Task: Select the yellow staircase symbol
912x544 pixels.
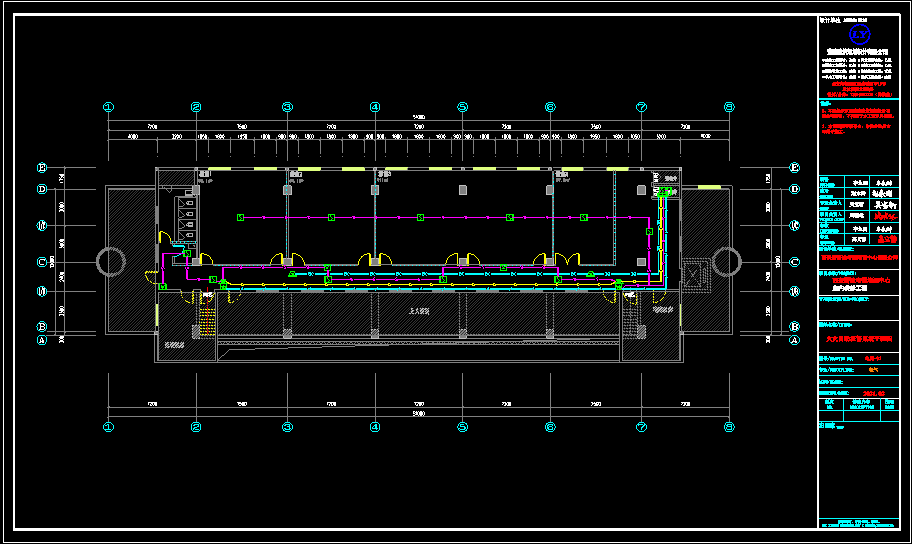Action: coord(207,323)
